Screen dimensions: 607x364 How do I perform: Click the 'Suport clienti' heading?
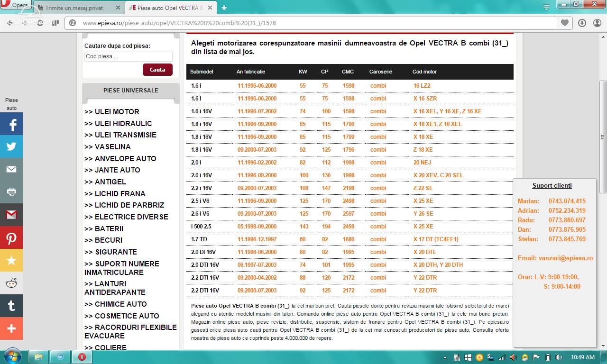[552, 186]
